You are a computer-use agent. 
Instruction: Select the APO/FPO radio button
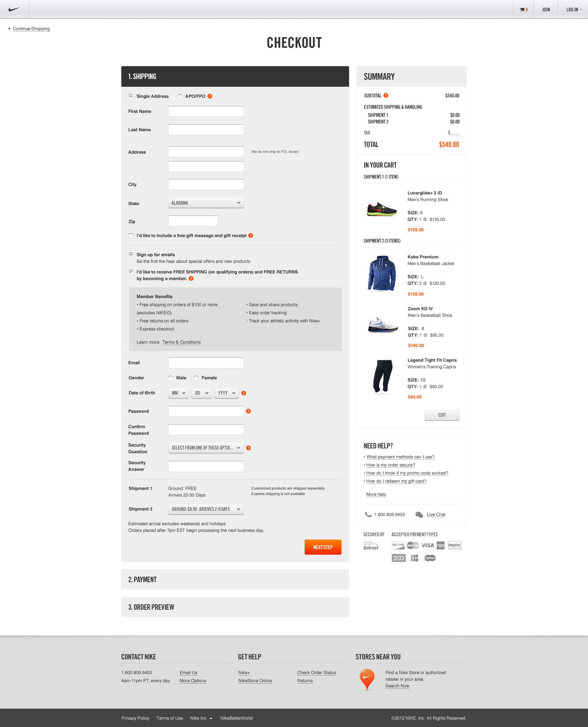(180, 96)
